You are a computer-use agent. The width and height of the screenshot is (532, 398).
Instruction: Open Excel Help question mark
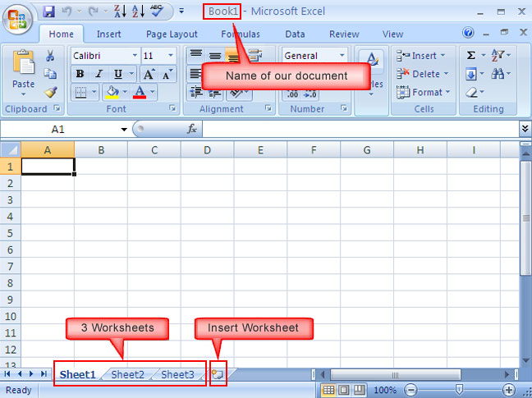[x=468, y=33]
